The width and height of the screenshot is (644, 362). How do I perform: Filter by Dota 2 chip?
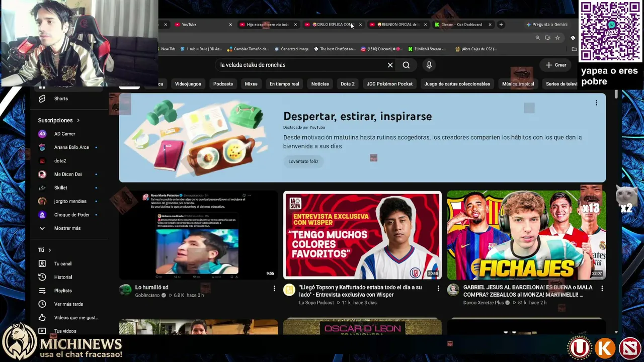[348, 84]
